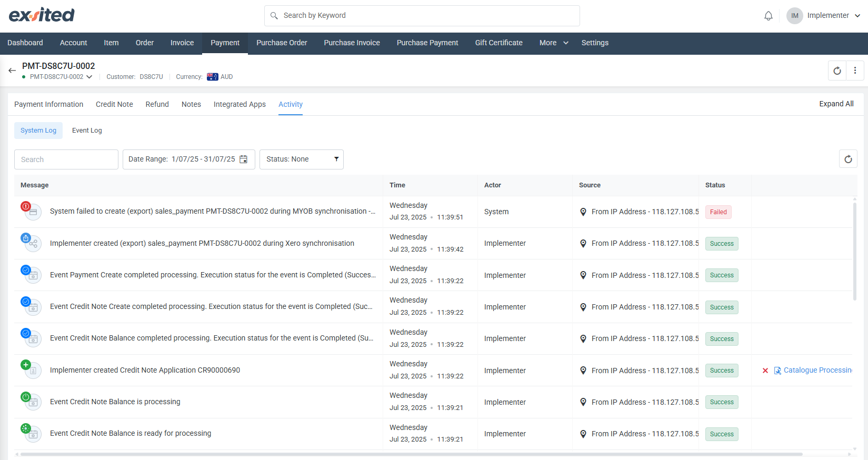Switch to the Integrated Apps tab
The image size is (868, 460).
(240, 104)
